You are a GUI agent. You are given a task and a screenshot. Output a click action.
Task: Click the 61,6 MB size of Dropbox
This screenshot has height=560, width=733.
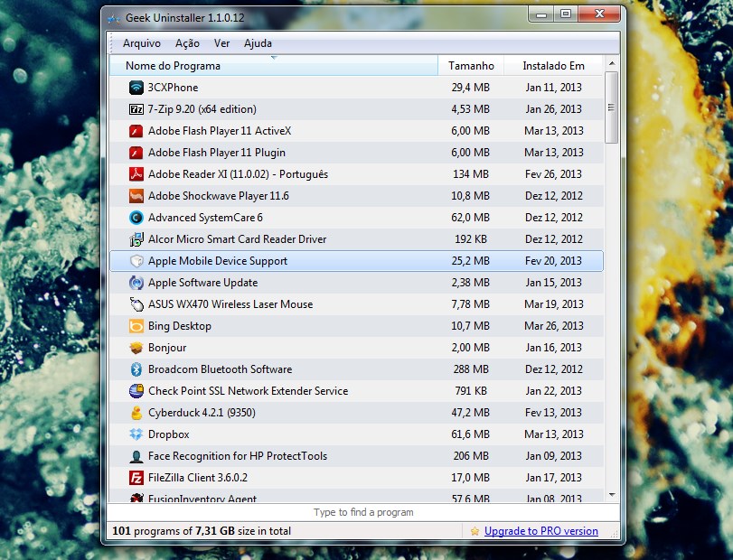[470, 434]
